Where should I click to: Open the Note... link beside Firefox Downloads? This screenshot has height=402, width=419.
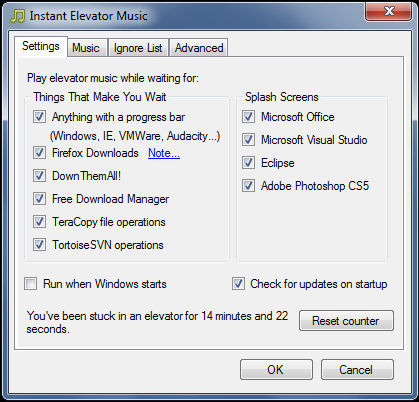click(x=164, y=153)
